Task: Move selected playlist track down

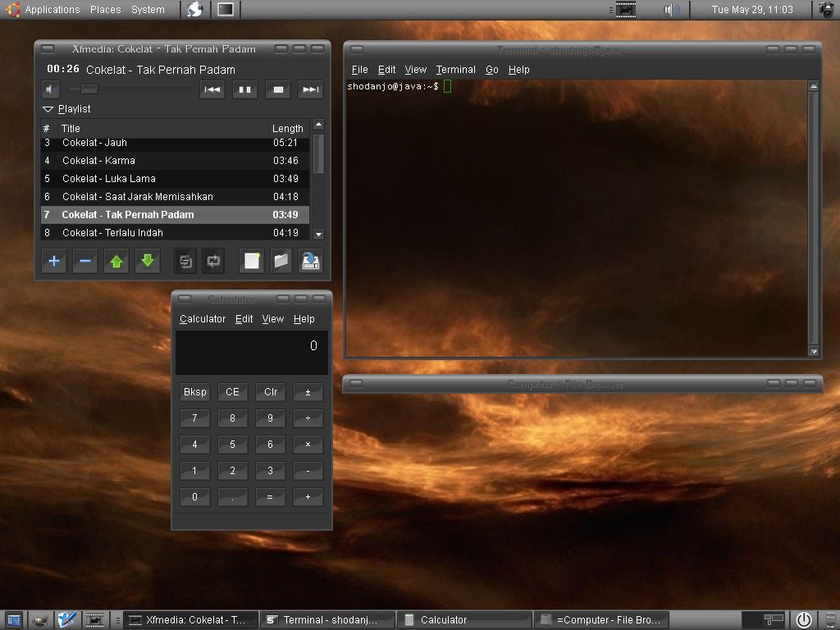Action: click(148, 261)
